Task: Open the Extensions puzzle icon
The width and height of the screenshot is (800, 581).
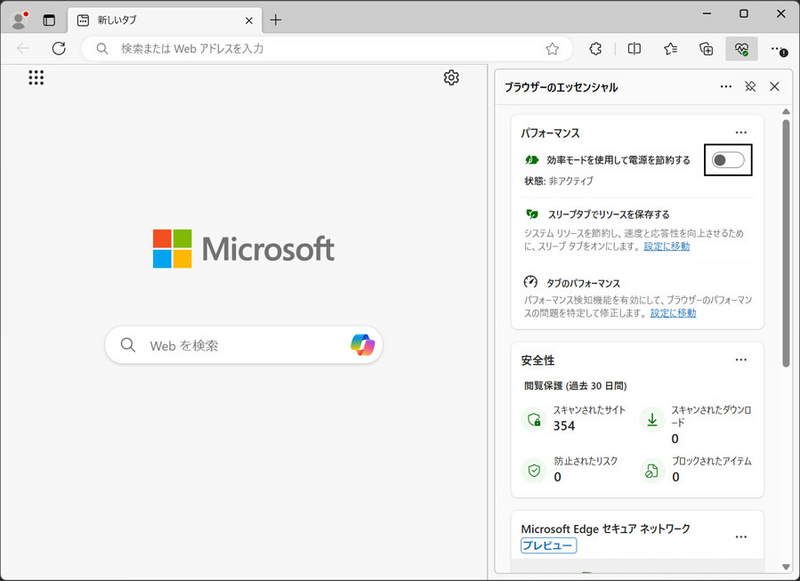Action: [595, 49]
